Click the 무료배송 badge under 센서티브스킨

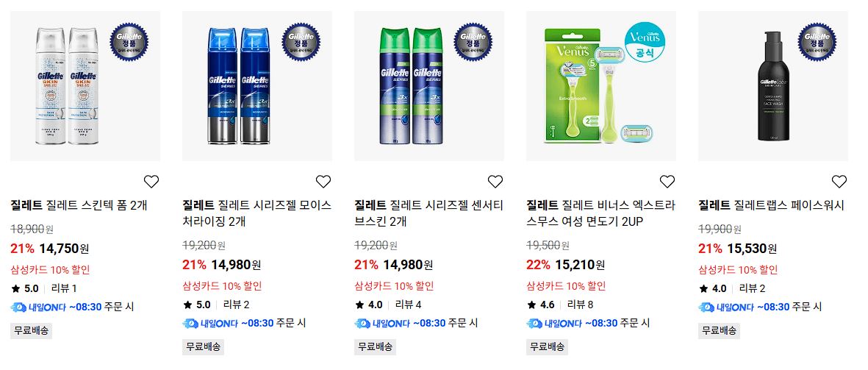coord(376,346)
